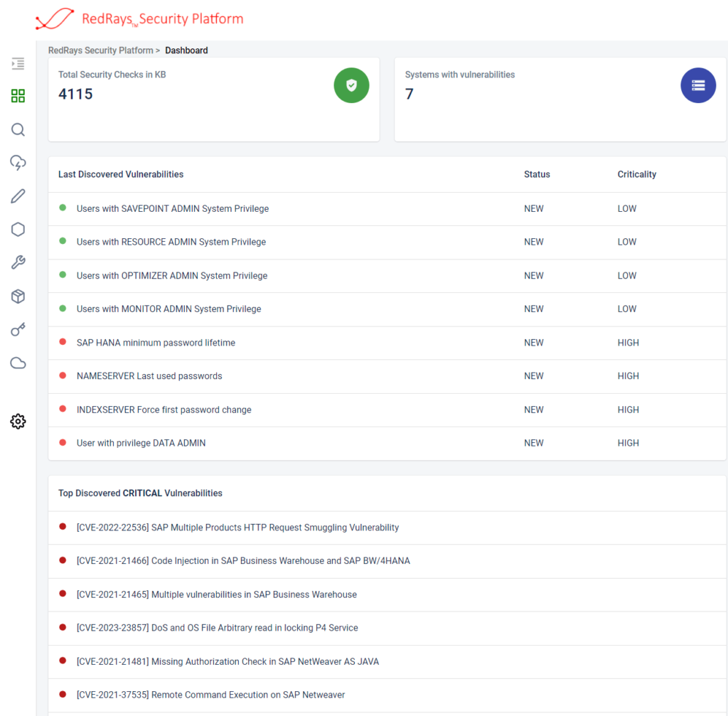The image size is (728, 716).
Task: Open Users with RESOURCE ADMIN System Privilege
Action: [x=171, y=242]
